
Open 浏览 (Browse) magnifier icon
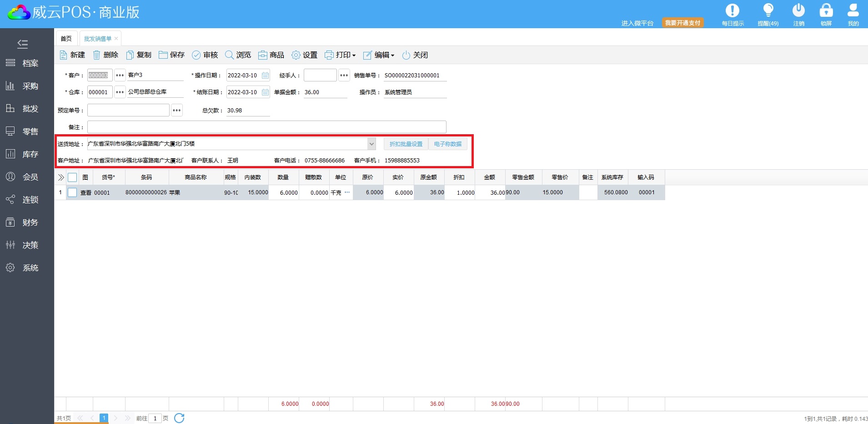point(230,55)
